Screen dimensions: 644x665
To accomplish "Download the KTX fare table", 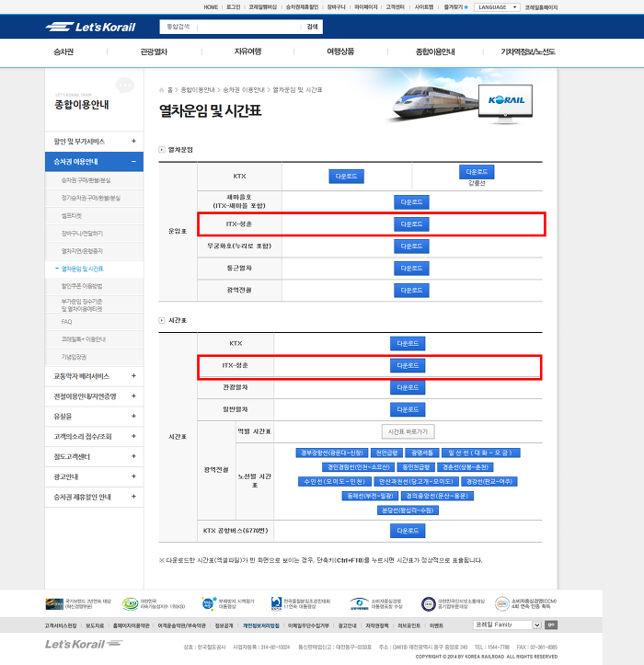I will pyautogui.click(x=346, y=177).
